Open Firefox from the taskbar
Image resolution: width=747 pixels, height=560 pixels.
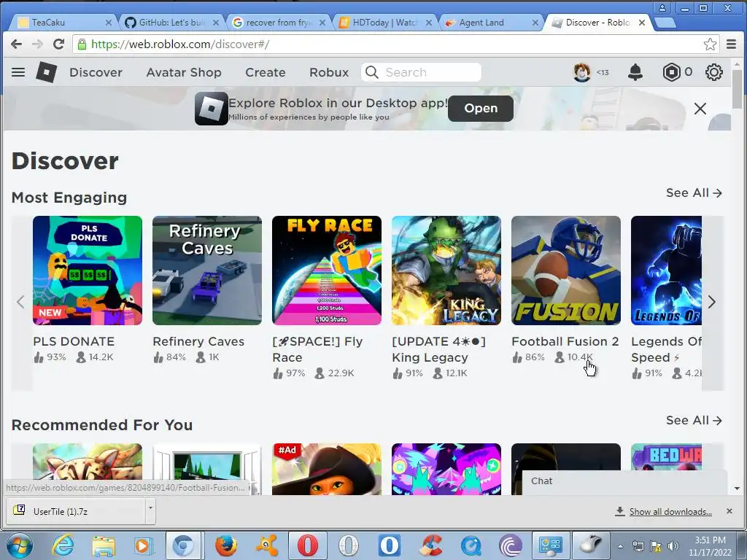click(x=226, y=545)
